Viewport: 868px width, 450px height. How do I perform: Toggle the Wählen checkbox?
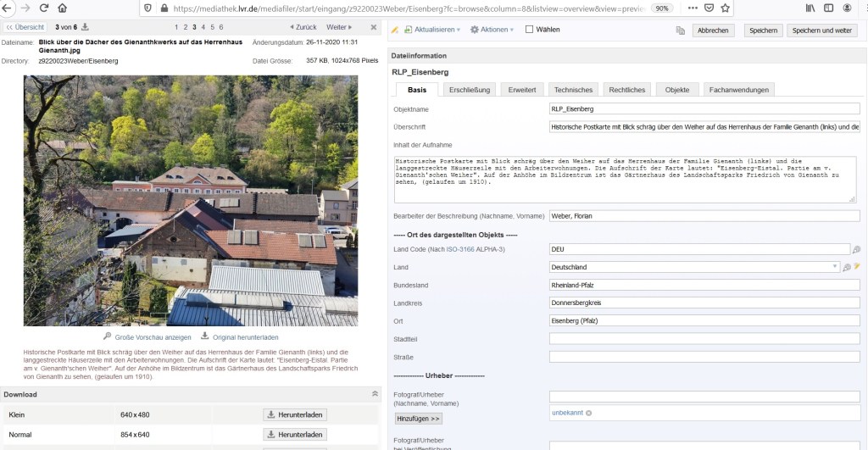(530, 30)
